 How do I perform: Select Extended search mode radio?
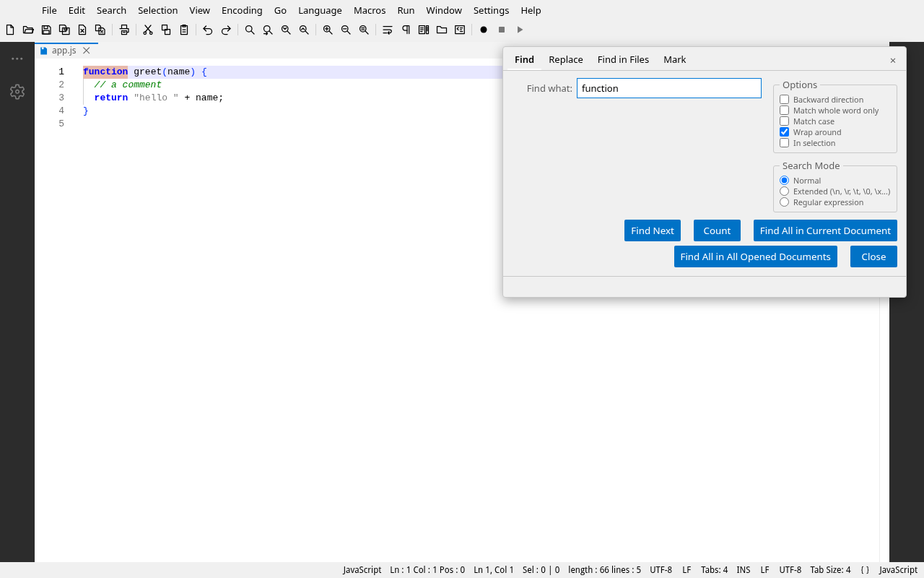coord(785,191)
